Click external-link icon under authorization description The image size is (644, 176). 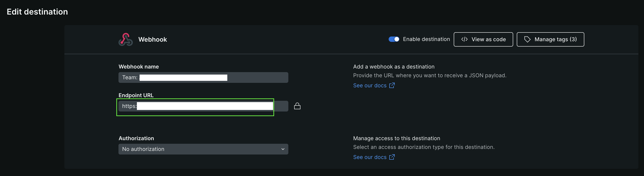pos(392,157)
